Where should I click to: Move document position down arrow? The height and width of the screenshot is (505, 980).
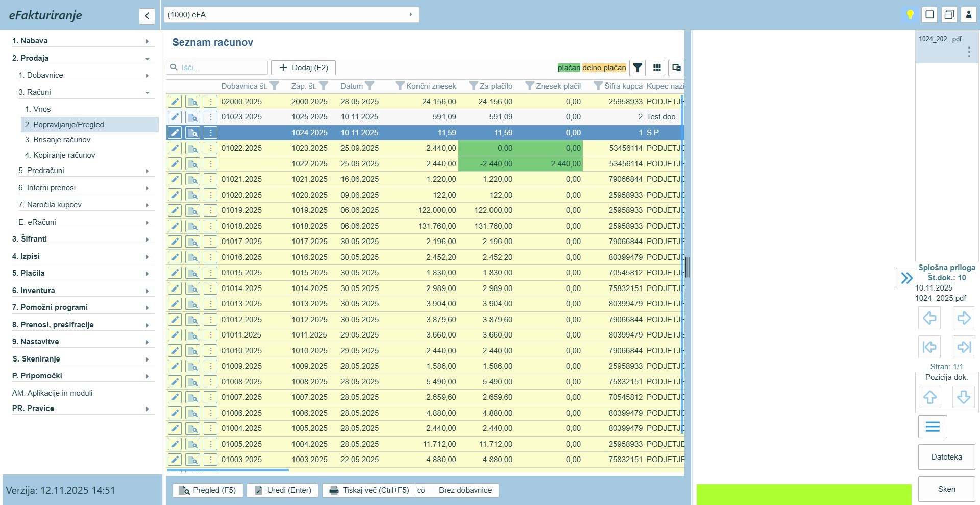coord(964,397)
